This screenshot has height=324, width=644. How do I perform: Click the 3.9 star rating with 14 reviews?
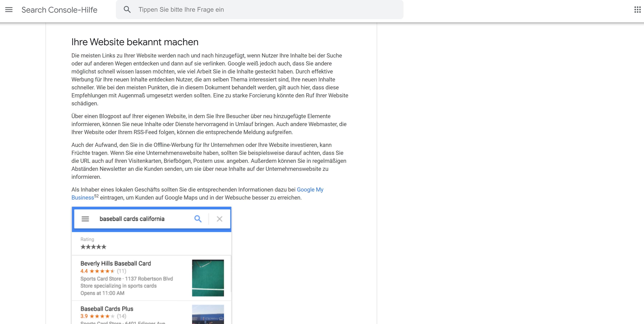pos(103,316)
